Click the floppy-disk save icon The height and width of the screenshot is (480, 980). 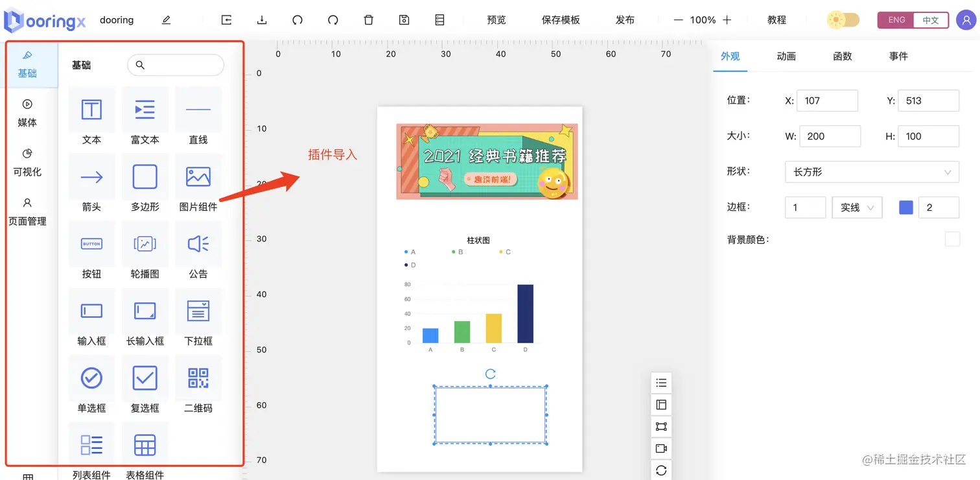pyautogui.click(x=404, y=20)
